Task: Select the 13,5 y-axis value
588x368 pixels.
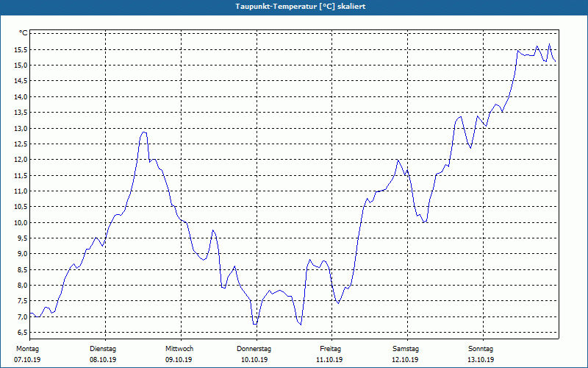Action: (21, 113)
